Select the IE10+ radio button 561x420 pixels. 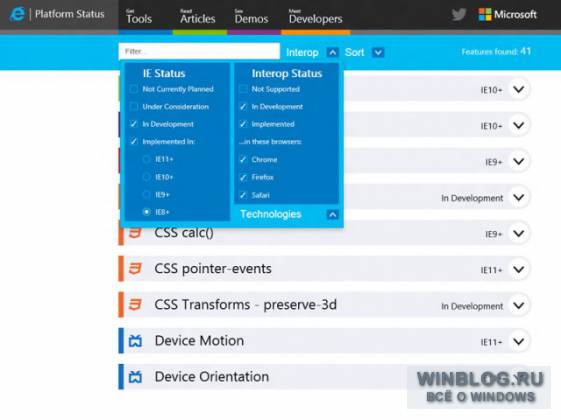pyautogui.click(x=146, y=177)
